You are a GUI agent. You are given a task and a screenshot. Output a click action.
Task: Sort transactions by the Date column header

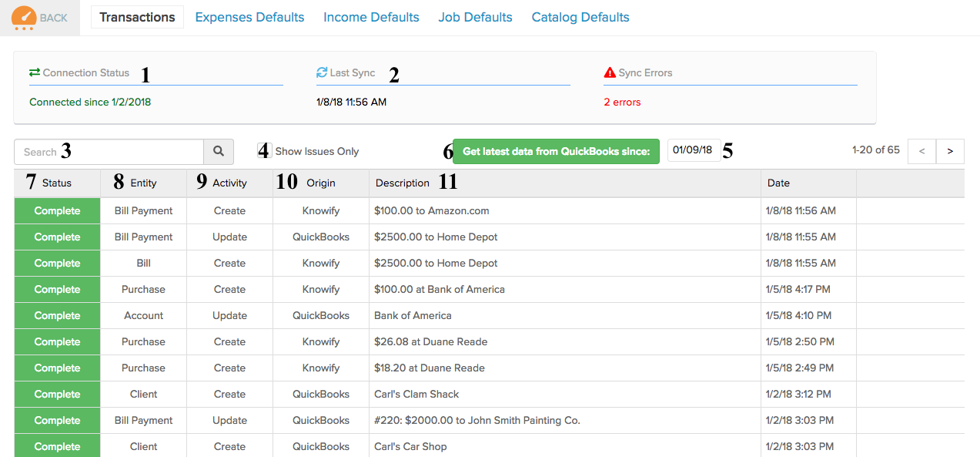tap(778, 183)
